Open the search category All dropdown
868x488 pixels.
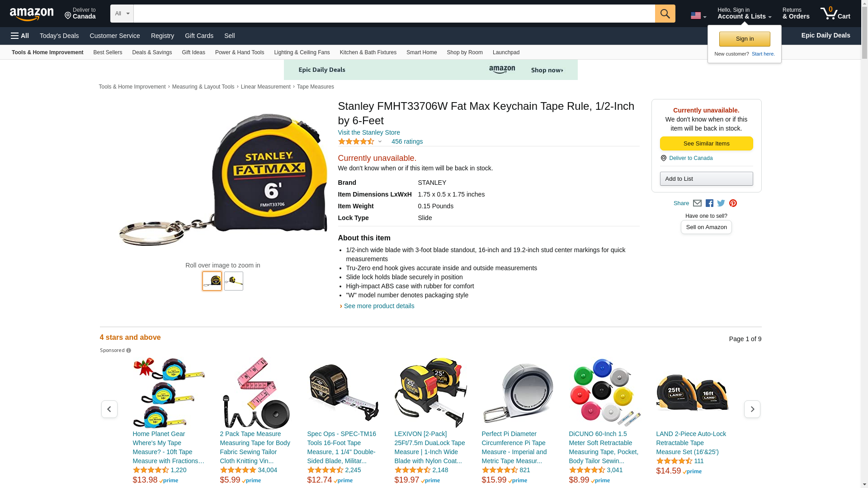coord(122,14)
